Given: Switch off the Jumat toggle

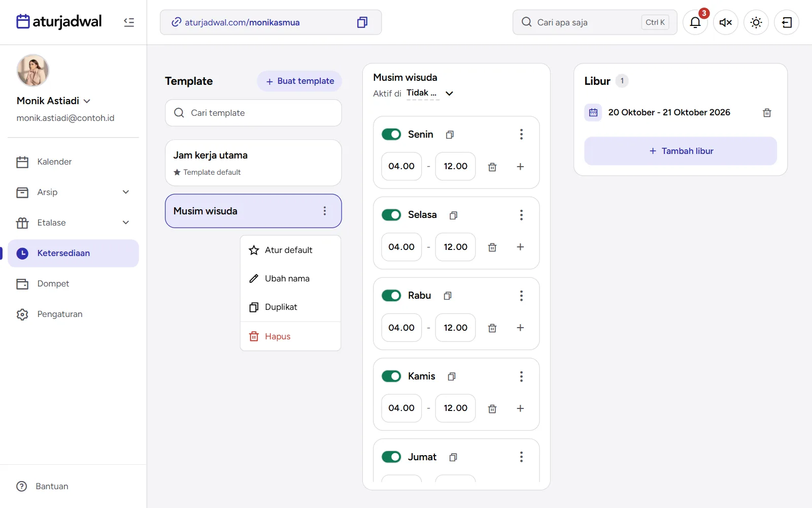Looking at the screenshot, I should [x=391, y=457].
